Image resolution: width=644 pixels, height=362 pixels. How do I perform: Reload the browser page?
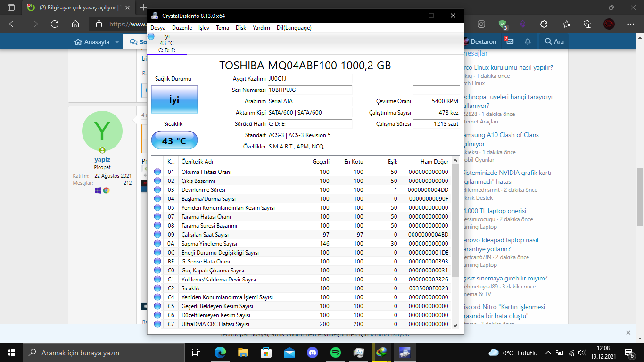point(55,24)
